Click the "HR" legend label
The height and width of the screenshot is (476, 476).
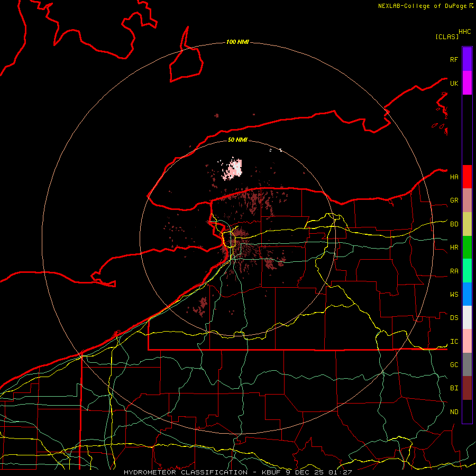click(x=454, y=248)
